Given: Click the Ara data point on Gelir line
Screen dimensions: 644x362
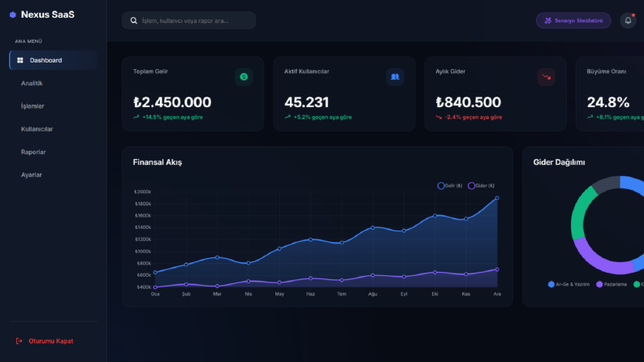Looking at the screenshot, I should 497,198.
